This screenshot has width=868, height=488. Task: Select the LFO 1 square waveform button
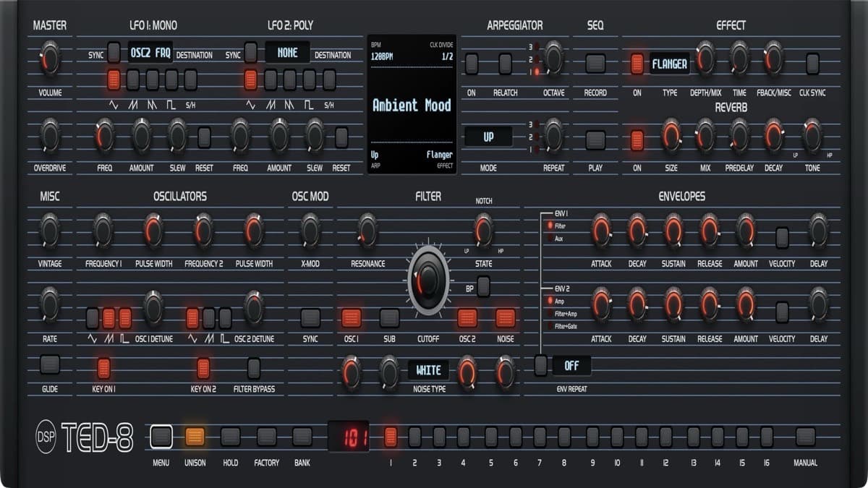(171, 80)
